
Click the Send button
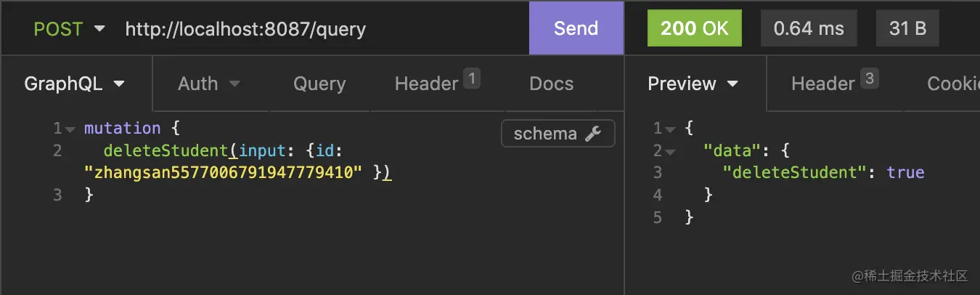pyautogui.click(x=576, y=28)
